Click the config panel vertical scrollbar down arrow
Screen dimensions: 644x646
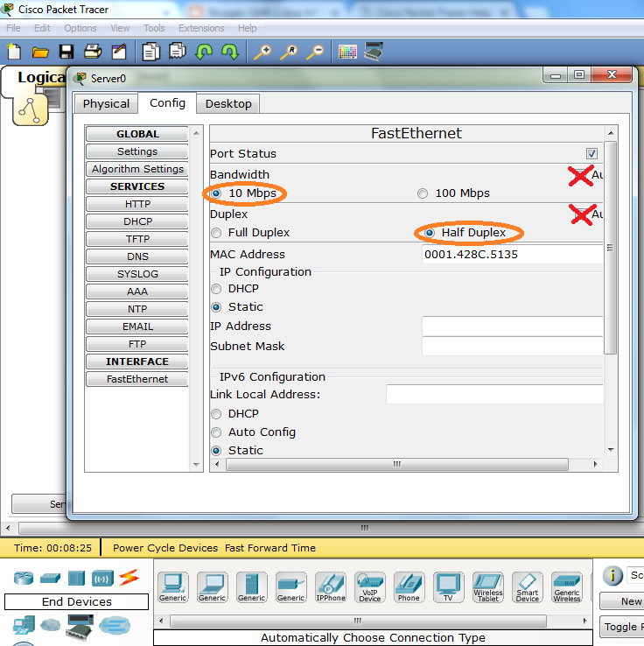(x=611, y=450)
